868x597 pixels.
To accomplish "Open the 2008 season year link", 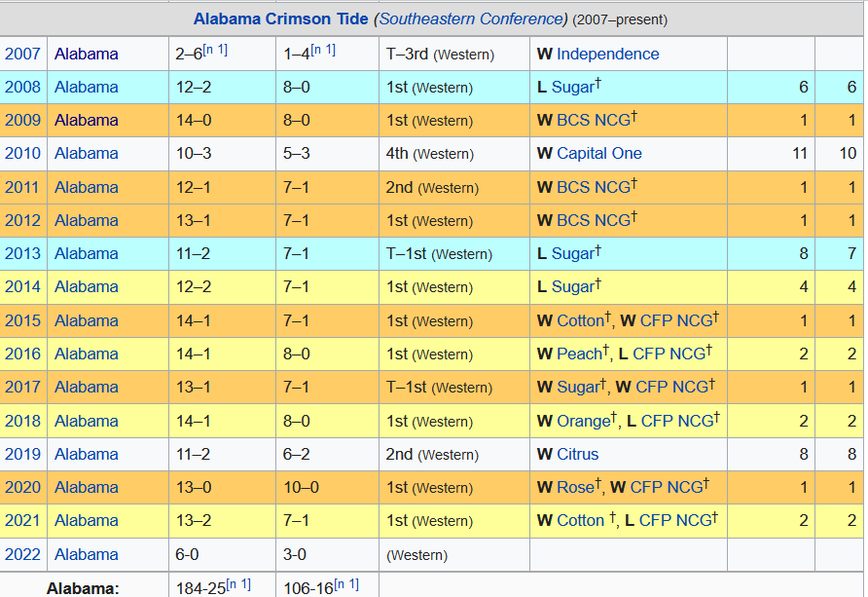I will click(22, 87).
